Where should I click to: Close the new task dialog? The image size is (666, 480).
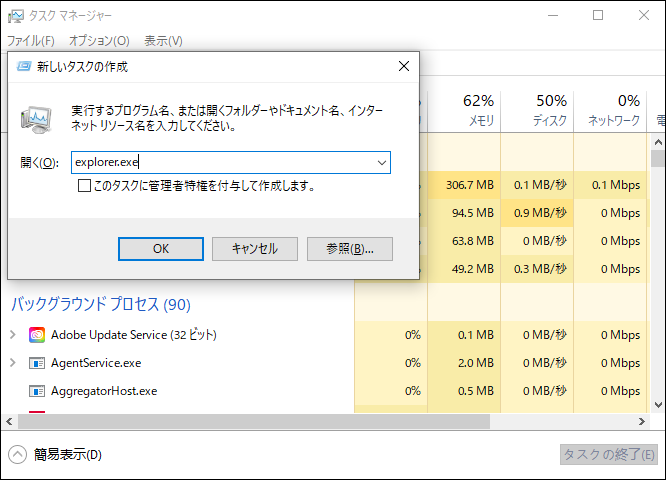pyautogui.click(x=403, y=67)
